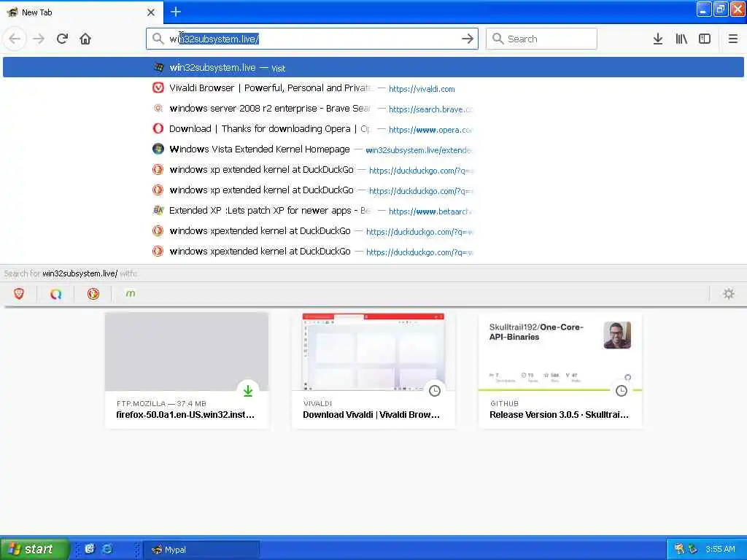Image resolution: width=747 pixels, height=560 pixels.
Task: Click win32subsystem.live/extended link text
Action: (x=419, y=150)
